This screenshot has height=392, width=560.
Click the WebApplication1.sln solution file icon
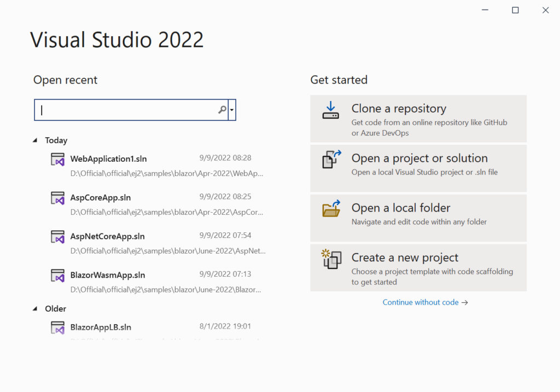(58, 159)
